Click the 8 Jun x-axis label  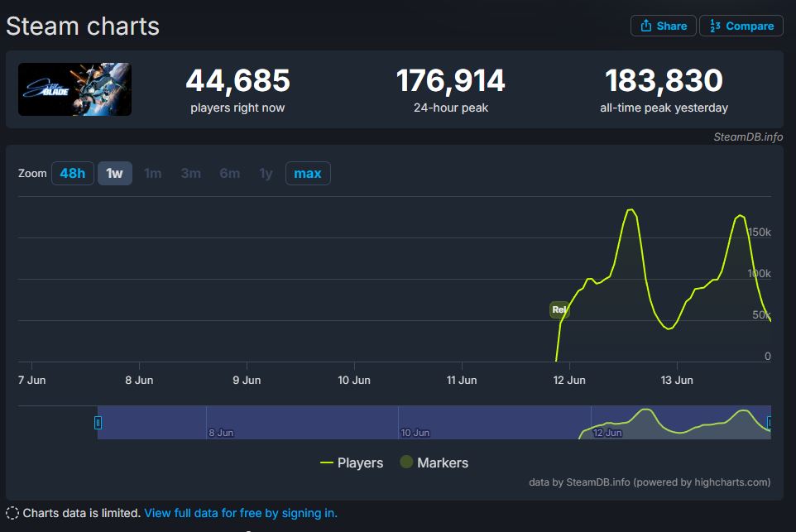pyautogui.click(x=139, y=381)
